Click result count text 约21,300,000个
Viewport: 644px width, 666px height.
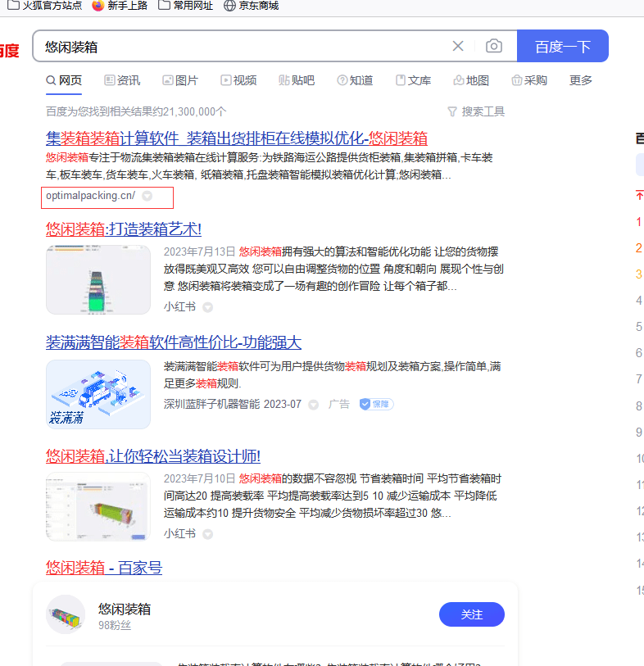pos(189,111)
